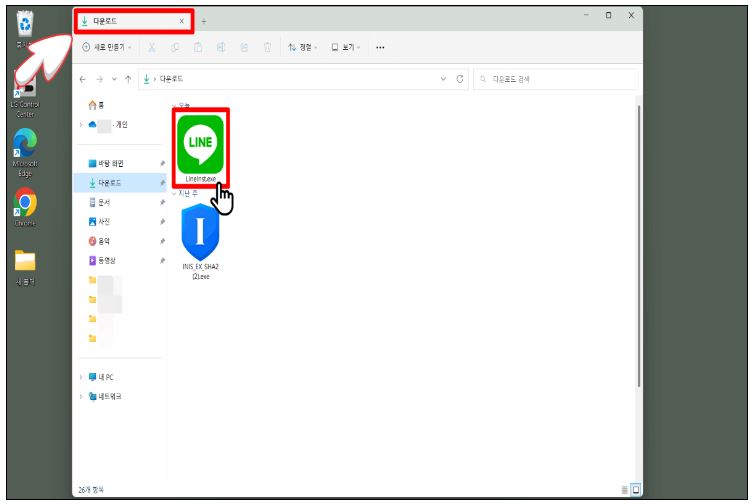The image size is (753, 504).
Task: Refresh the Downloads folder view
Action: pyautogui.click(x=460, y=79)
